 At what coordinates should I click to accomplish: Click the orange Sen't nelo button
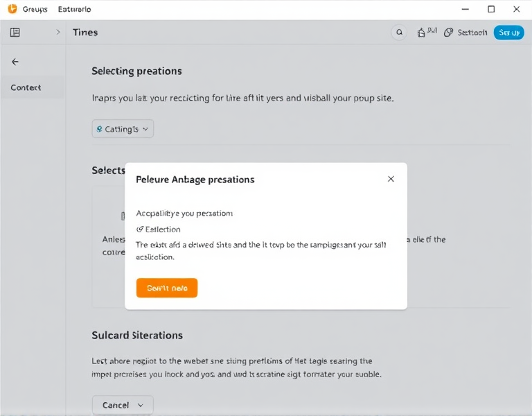pos(167,288)
